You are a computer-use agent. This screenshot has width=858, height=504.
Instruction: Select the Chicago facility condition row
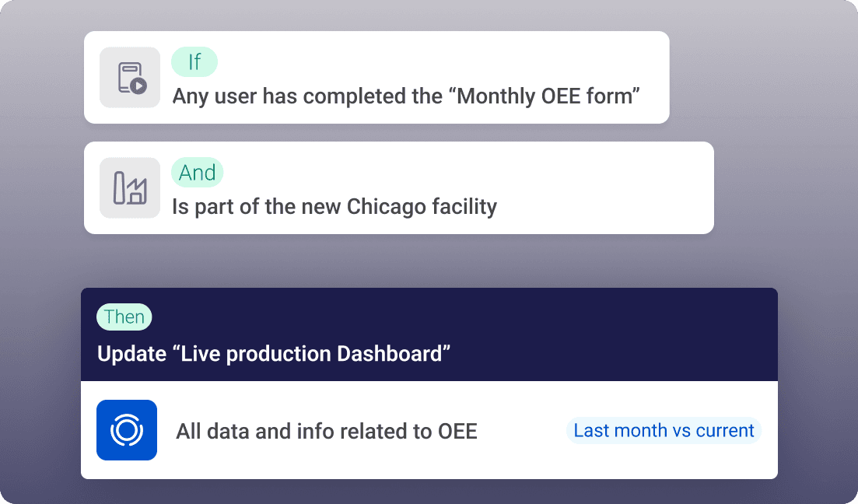398,187
